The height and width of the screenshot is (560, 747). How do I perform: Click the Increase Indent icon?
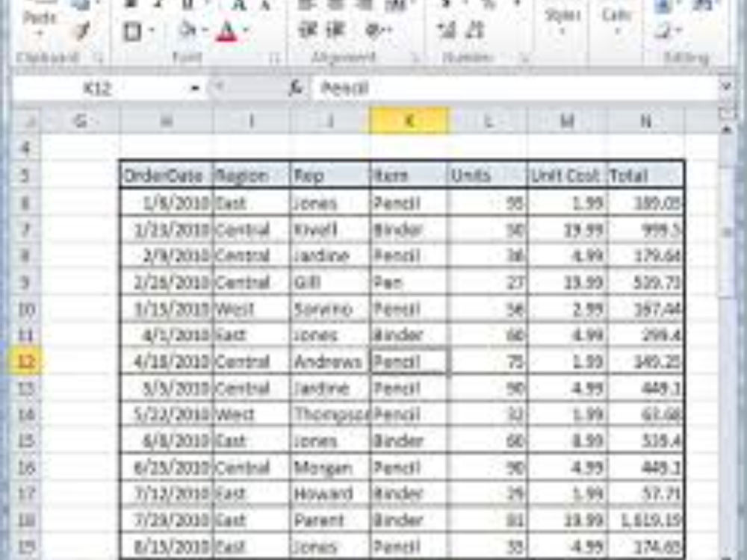point(335,31)
